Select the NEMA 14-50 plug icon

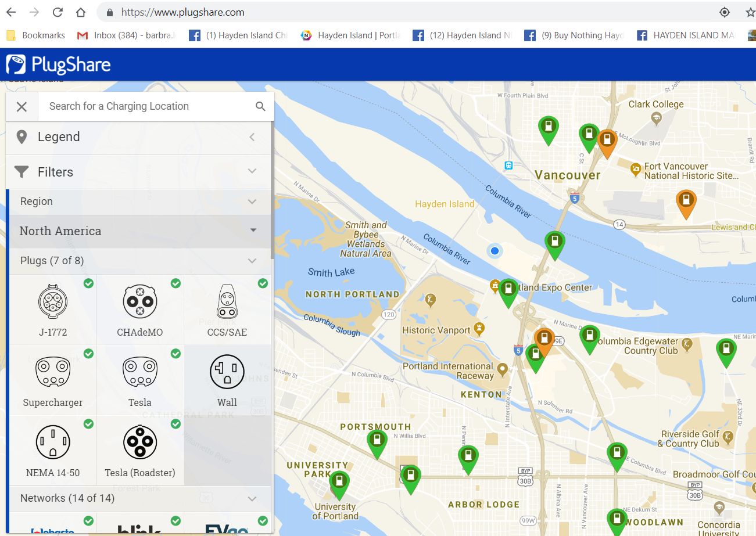(x=52, y=443)
